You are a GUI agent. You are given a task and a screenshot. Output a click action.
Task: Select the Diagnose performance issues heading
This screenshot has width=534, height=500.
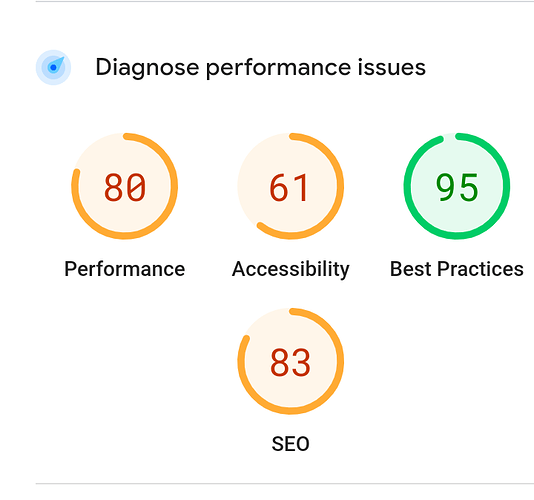261,67
